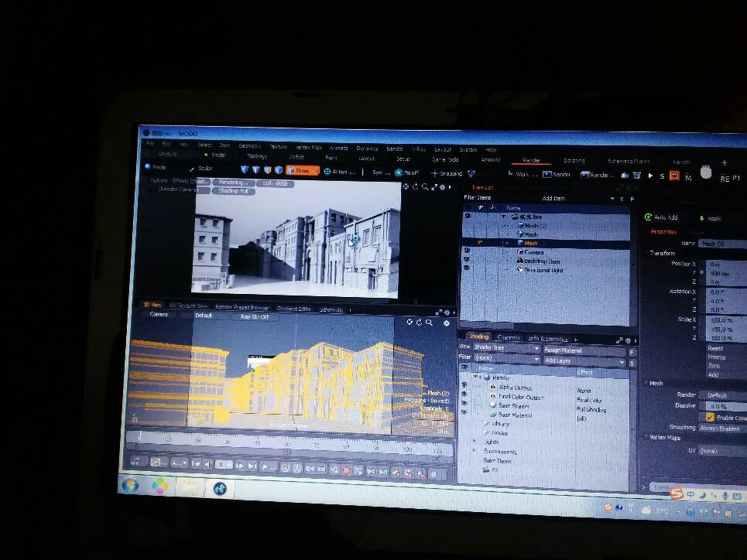Open 3D viewport gear settings

point(447,323)
